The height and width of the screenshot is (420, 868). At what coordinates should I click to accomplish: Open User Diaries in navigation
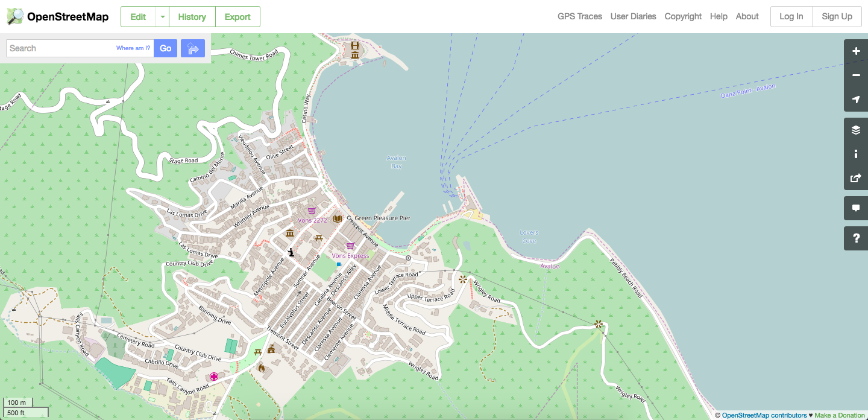tap(633, 16)
